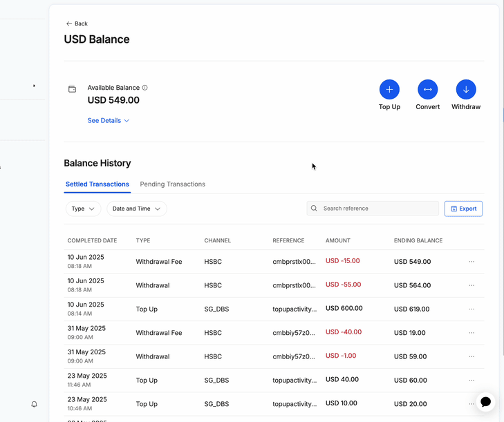Switch to Pending Transactions tab
504x422 pixels.
coord(173,184)
